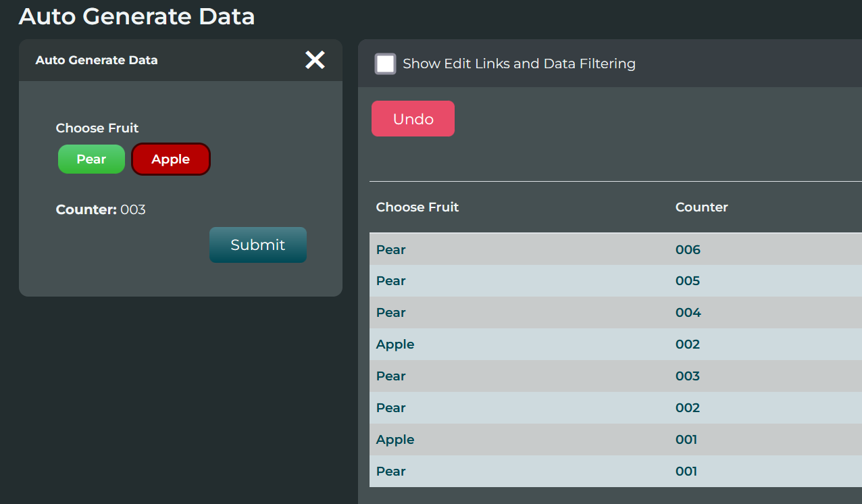Screen dimensions: 862x504
Task: Click the Counter 003 value in the form
Action: [133, 210]
